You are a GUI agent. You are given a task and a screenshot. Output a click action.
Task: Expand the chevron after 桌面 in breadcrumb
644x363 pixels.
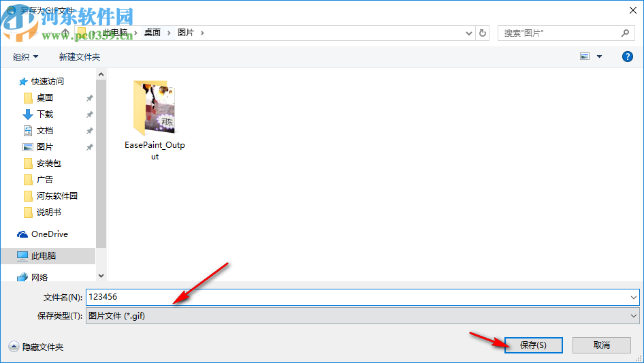pyautogui.click(x=169, y=33)
